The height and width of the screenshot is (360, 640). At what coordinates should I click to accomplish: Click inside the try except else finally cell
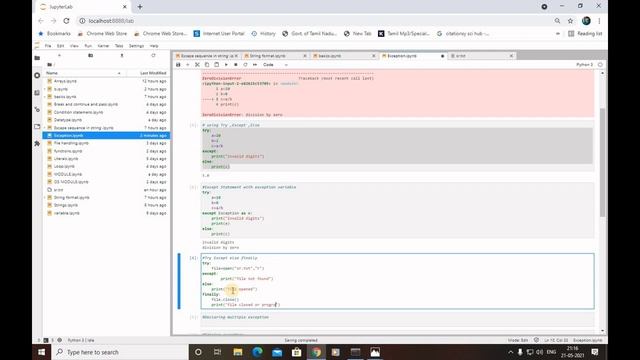click(397, 281)
